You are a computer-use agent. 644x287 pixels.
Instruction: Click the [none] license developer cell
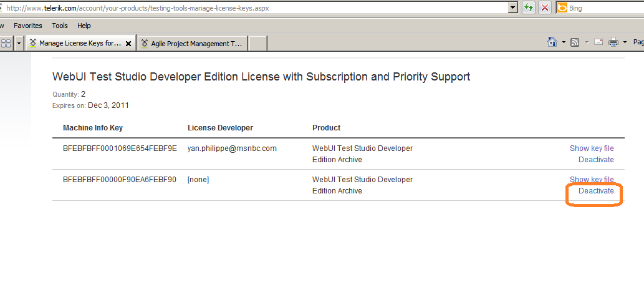pos(198,180)
